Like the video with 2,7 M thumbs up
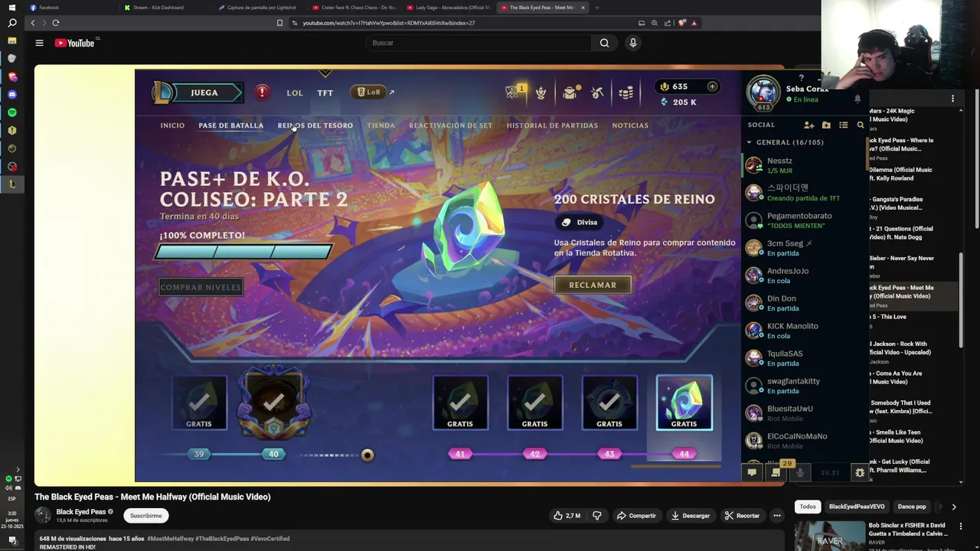980x551 pixels. 567,516
